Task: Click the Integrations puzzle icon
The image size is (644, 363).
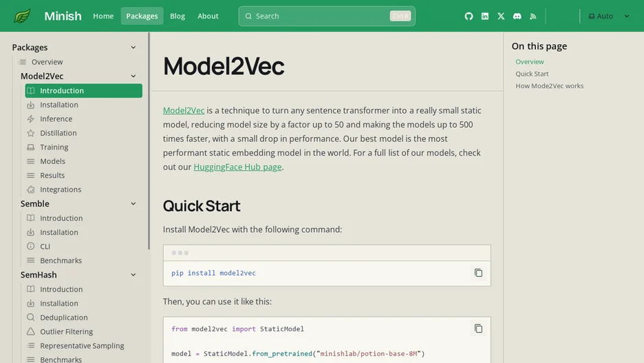Action: pos(31,189)
